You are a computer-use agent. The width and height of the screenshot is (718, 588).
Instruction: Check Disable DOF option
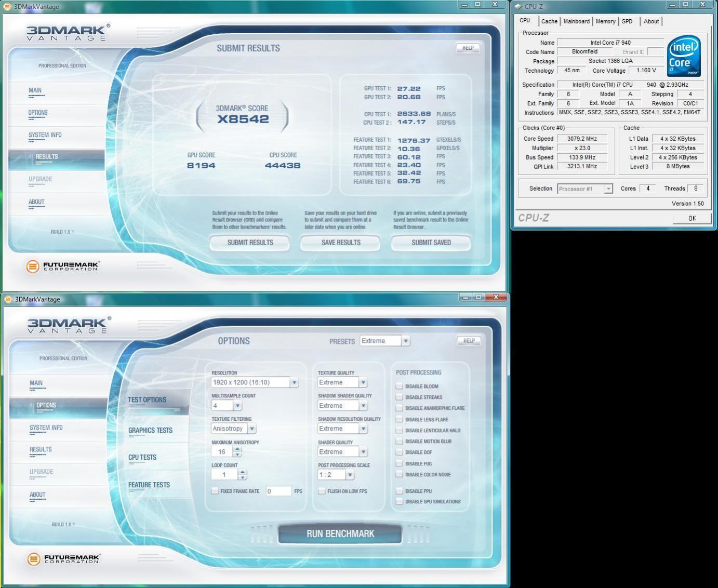tap(399, 452)
